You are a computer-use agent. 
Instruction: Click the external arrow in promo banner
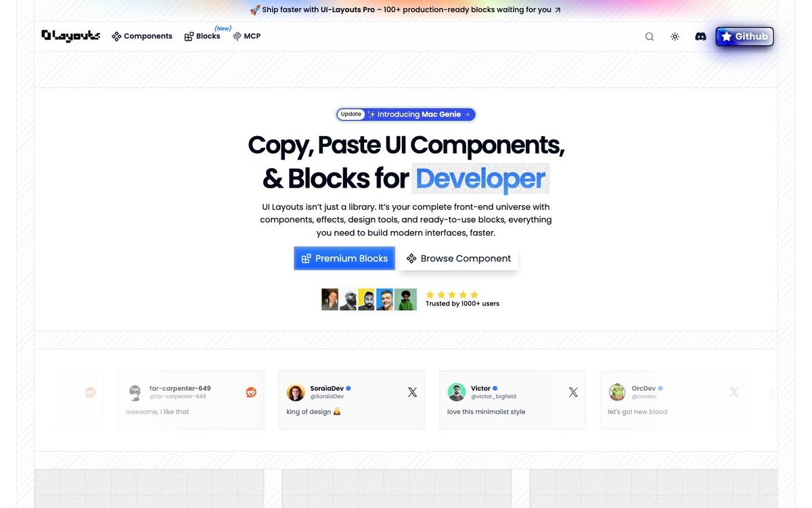558,10
